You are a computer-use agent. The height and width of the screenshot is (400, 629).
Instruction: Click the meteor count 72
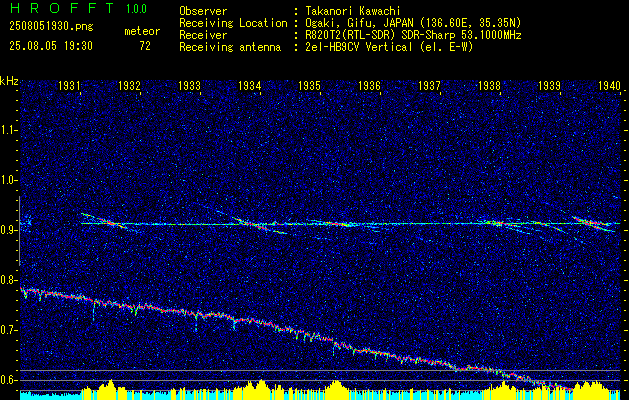click(145, 46)
